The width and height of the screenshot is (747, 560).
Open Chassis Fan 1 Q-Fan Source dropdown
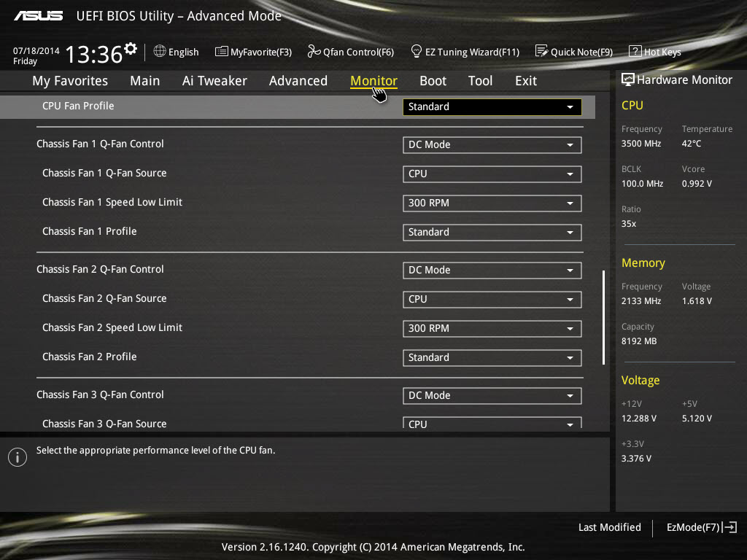pyautogui.click(x=492, y=174)
